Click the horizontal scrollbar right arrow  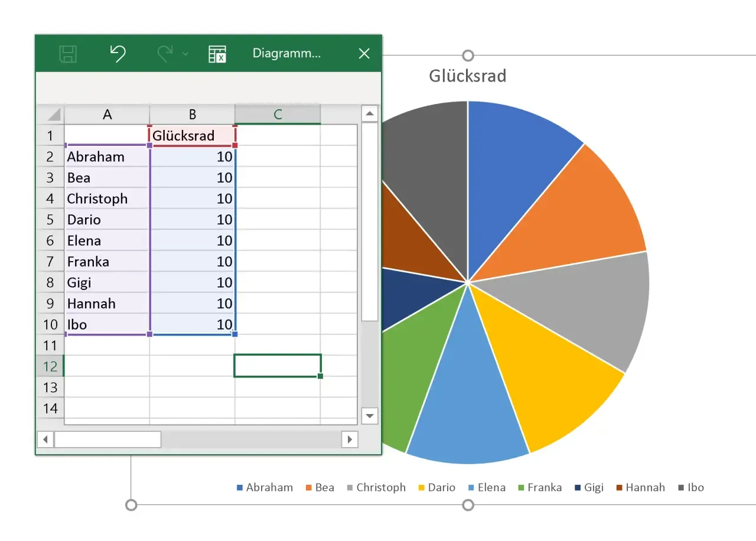[x=350, y=439]
